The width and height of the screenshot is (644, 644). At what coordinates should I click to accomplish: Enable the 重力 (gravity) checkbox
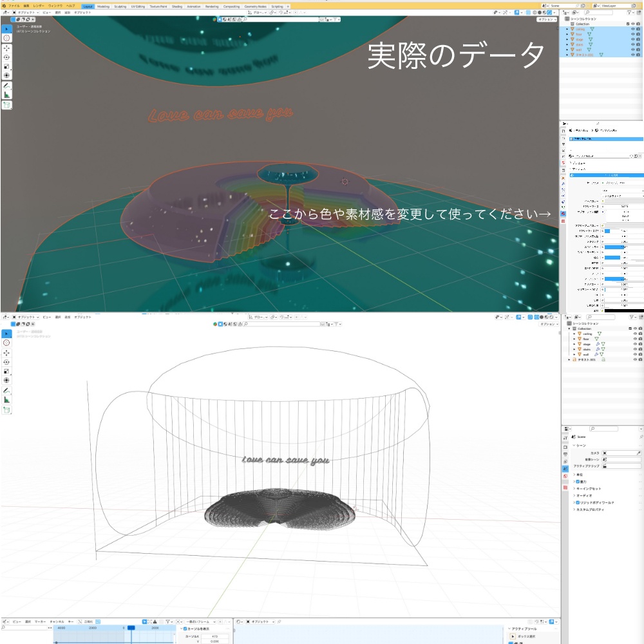coord(578,481)
